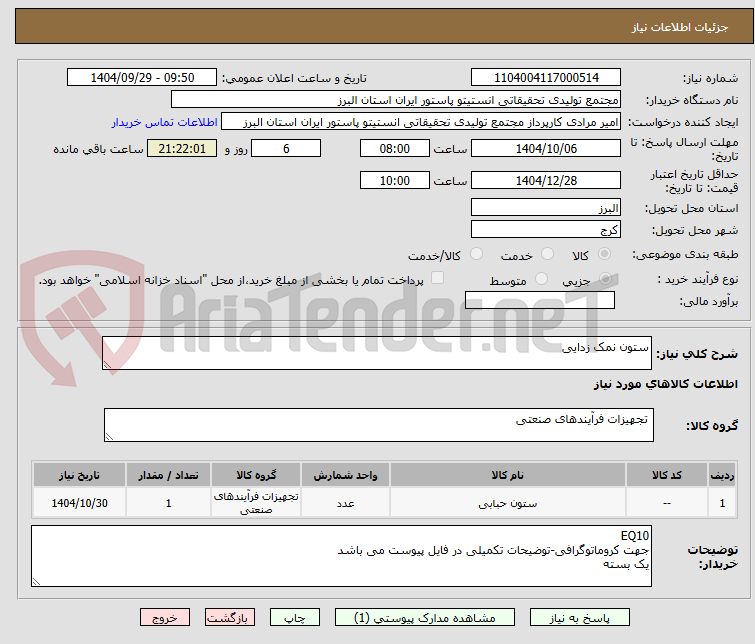Toggle the اسناد خزانه اسلامی payment checkbox
755x644 pixels.
(437, 278)
